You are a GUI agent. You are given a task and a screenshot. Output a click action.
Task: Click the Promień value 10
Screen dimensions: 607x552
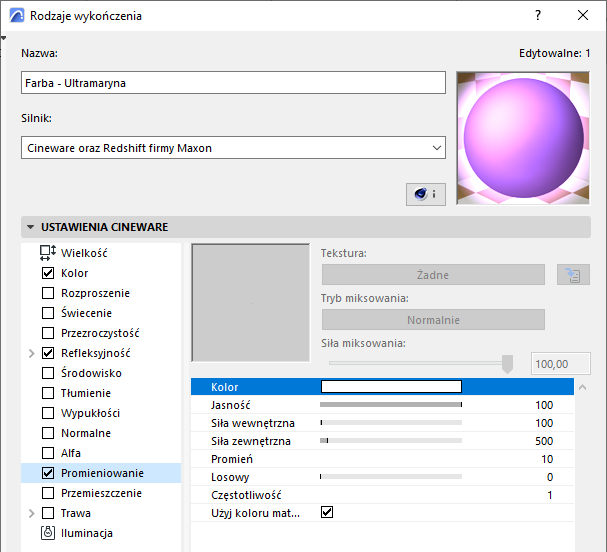(x=547, y=459)
